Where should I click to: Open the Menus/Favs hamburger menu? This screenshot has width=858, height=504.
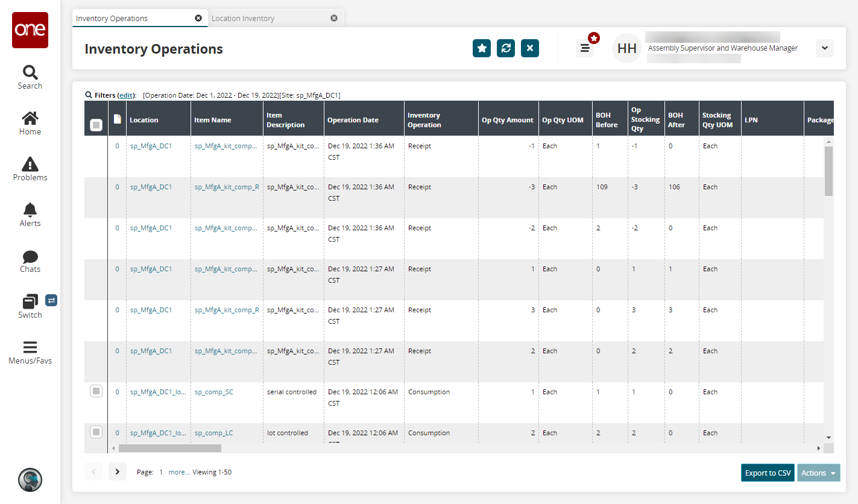30,352
